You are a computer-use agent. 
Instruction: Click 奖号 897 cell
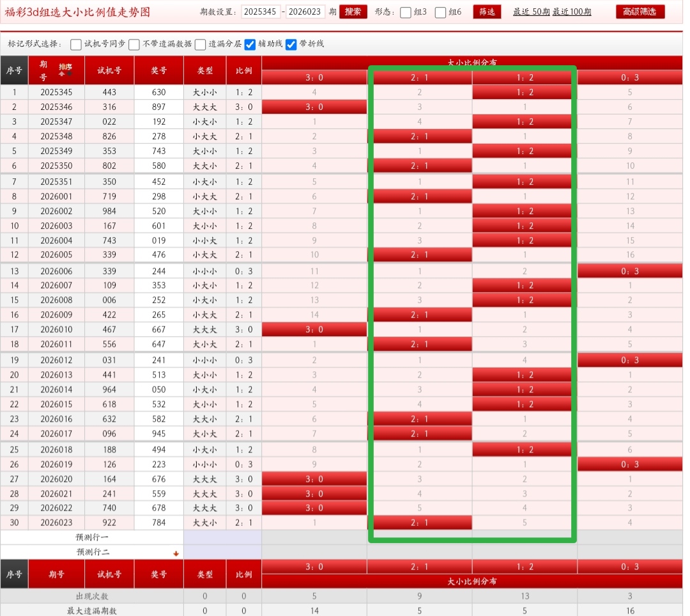pos(159,107)
